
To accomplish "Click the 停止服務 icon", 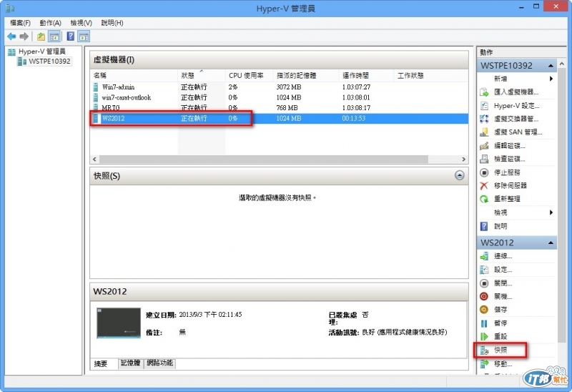I will [484, 172].
